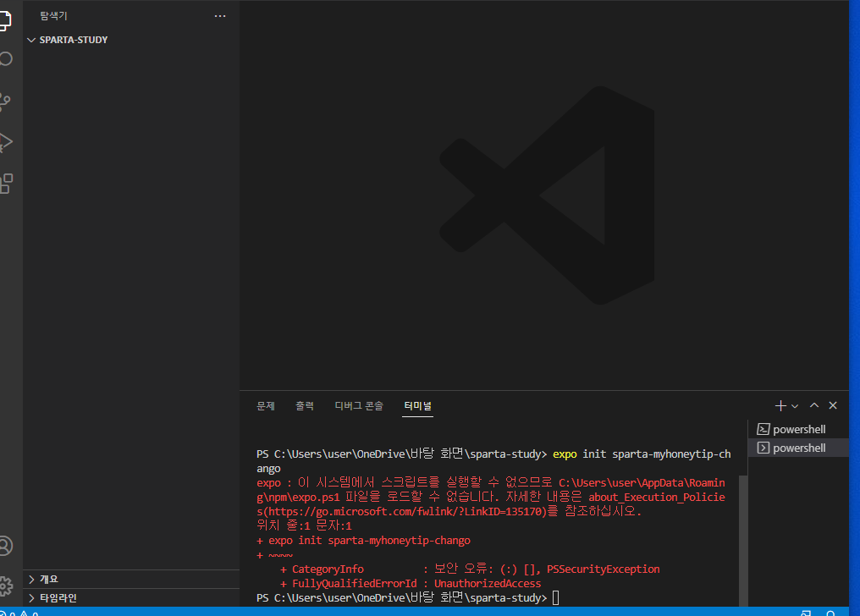Viewport: 860px width, 616px height.
Task: Switch to the 출력 output tab
Action: click(x=305, y=406)
